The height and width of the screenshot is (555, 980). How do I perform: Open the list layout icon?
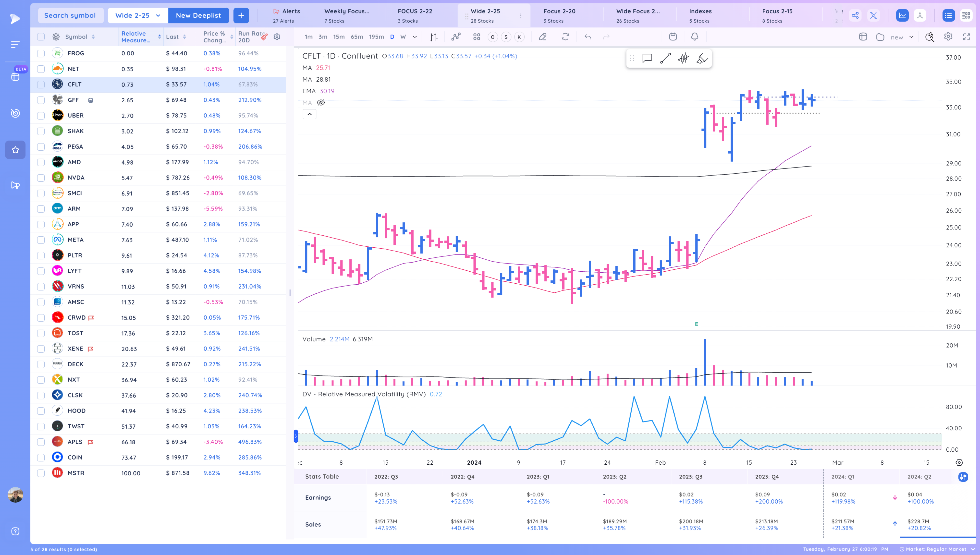(x=948, y=16)
